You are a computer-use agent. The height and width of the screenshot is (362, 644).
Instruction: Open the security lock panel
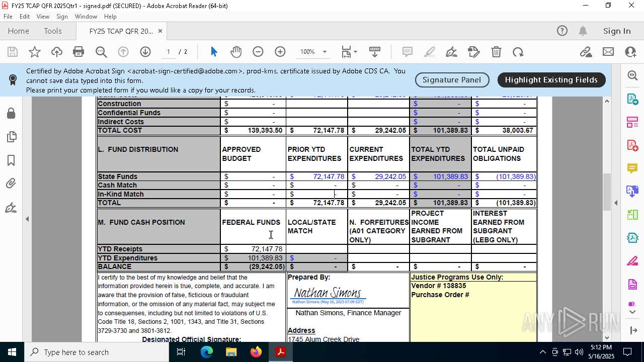pyautogui.click(x=11, y=113)
